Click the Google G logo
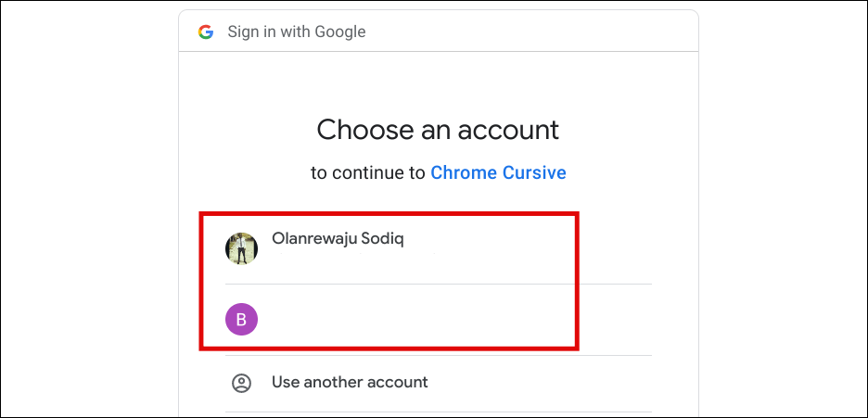The image size is (868, 418). (x=206, y=32)
